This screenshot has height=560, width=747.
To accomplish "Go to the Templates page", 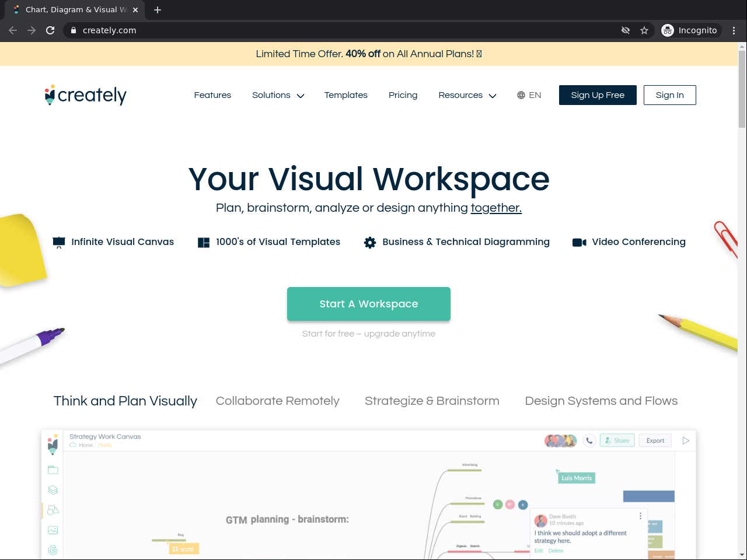I will [346, 95].
